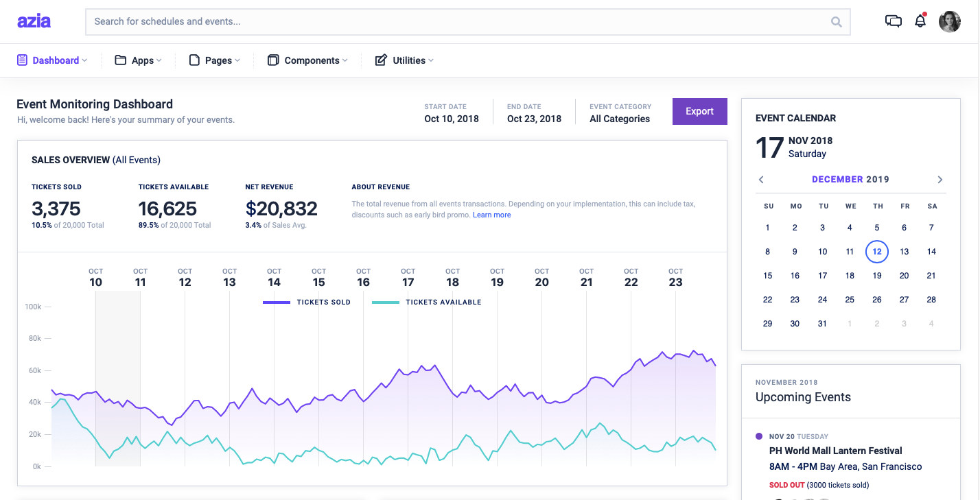This screenshot has width=980, height=500.
Task: Click the search magnifier icon
Action: [836, 22]
